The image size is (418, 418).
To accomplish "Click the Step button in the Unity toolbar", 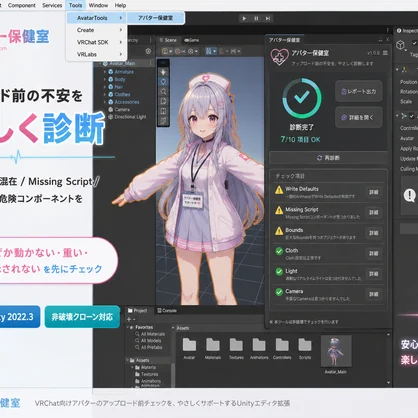I will 268,18.
